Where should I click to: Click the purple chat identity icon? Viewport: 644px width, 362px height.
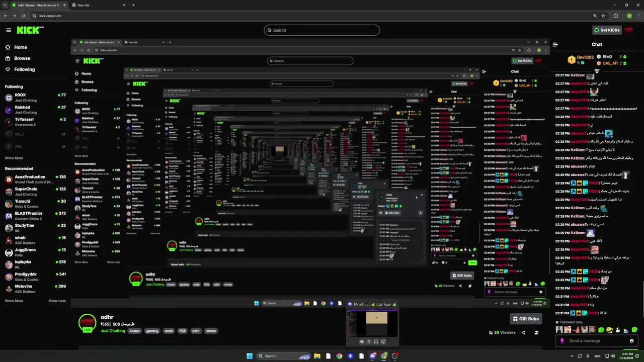pos(562,341)
